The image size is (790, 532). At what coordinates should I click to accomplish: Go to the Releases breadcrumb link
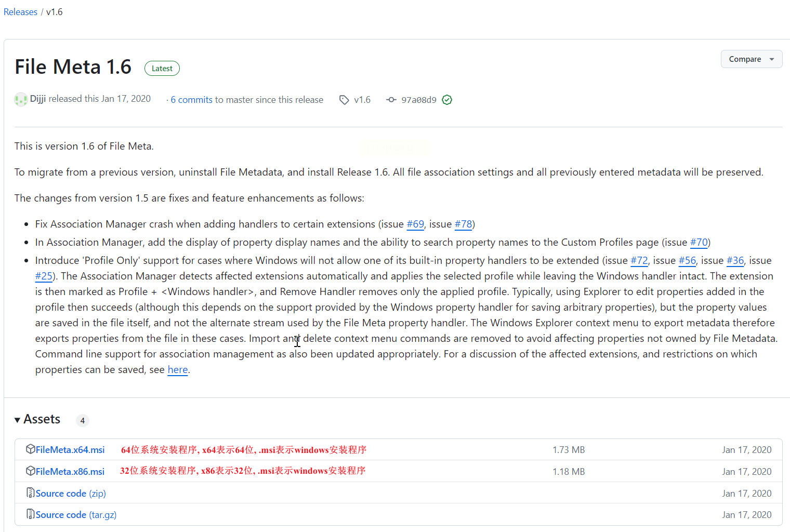21,12
